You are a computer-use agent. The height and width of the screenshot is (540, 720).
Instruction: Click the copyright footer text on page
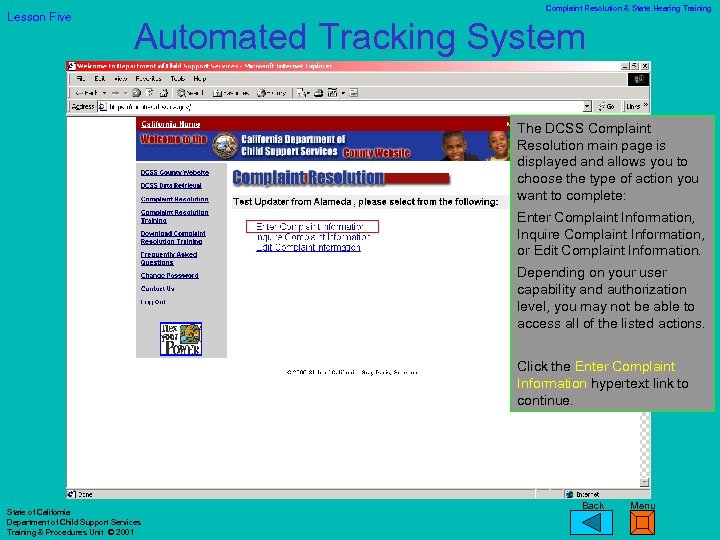coord(352,372)
